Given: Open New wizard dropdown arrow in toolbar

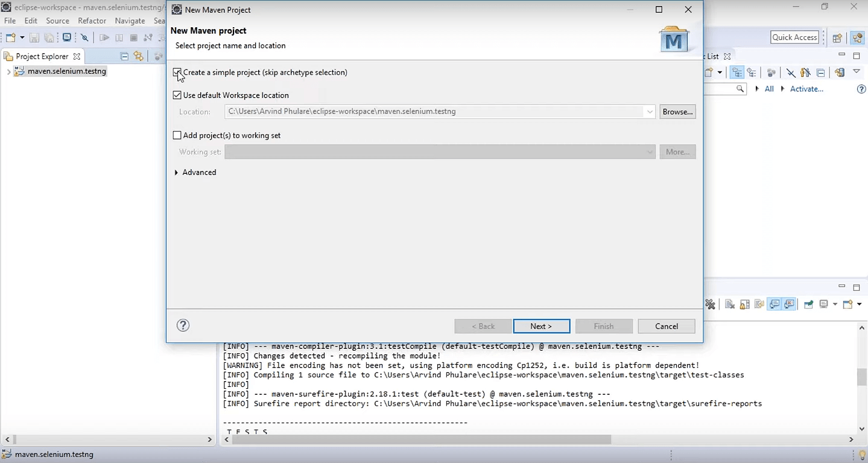Looking at the screenshot, I should click(22, 37).
